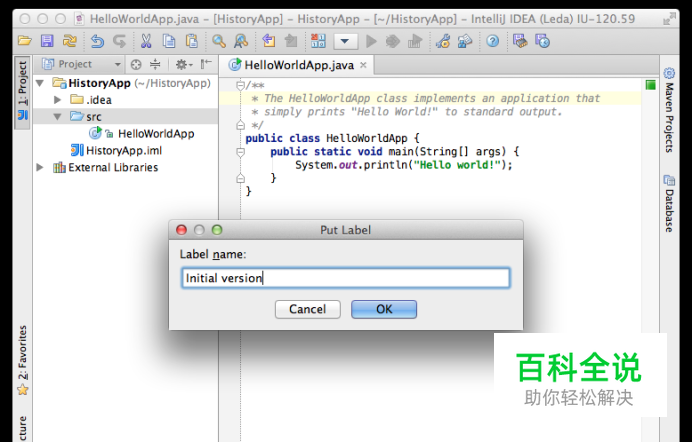Click the Open folder toolbar icon
Image resolution: width=692 pixels, height=442 pixels.
pos(25,41)
